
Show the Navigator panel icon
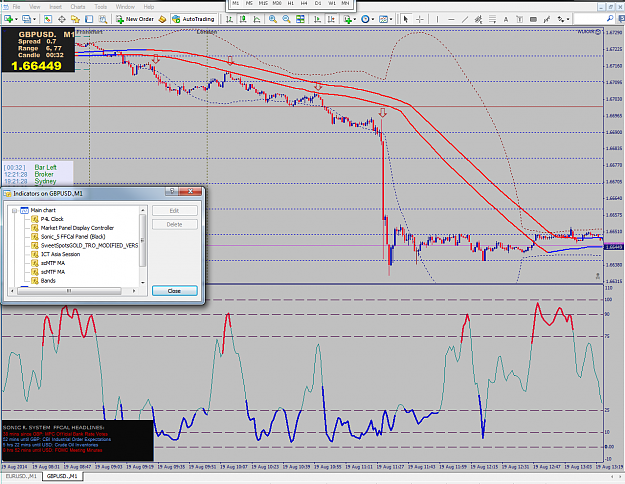[75, 19]
